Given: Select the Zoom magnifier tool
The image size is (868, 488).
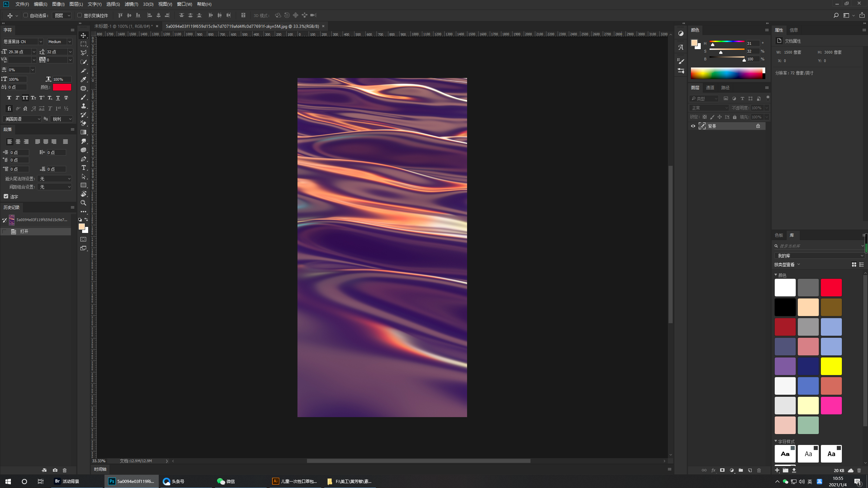Looking at the screenshot, I should (x=83, y=203).
